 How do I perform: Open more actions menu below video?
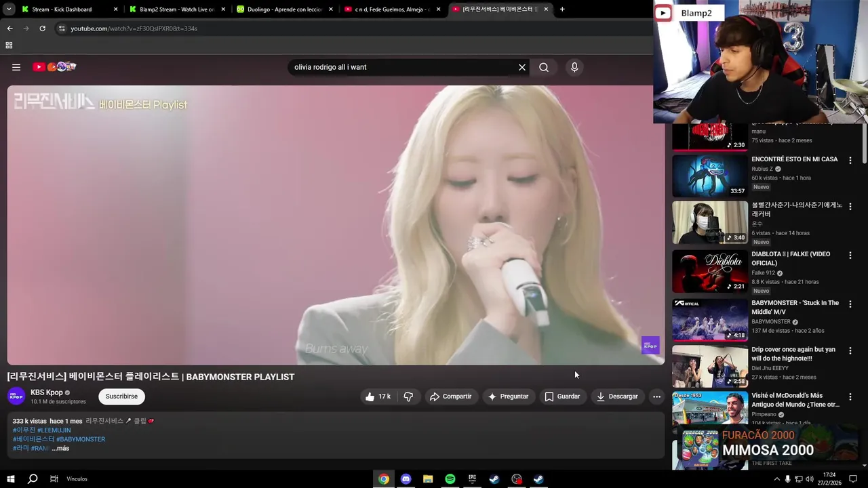coord(656,396)
